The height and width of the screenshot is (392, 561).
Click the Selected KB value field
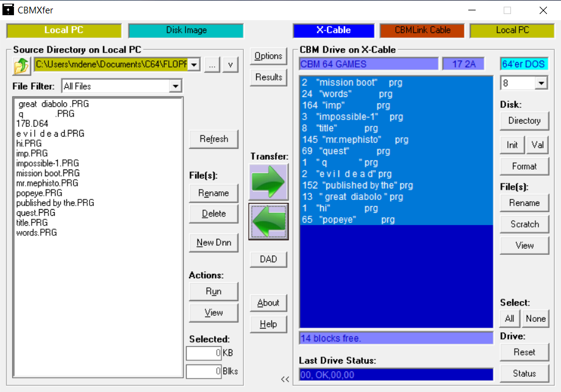click(204, 353)
